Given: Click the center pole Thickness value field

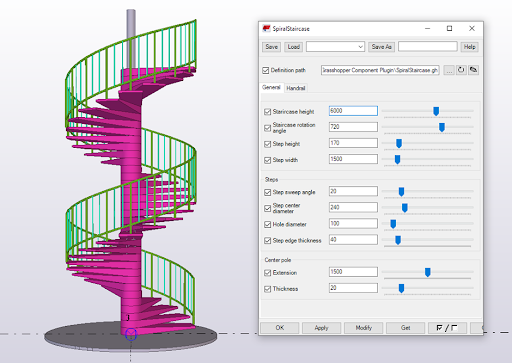Looking at the screenshot, I should click(x=353, y=288).
